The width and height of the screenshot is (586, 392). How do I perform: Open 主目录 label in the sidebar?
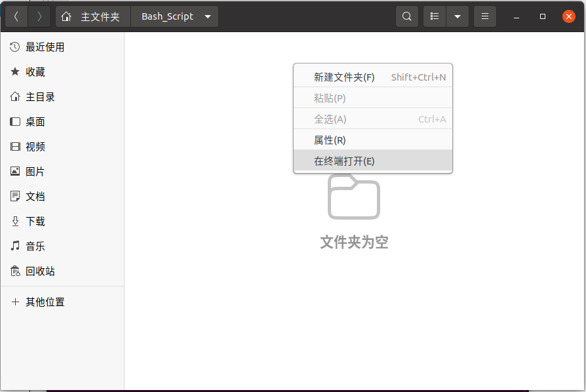click(40, 97)
